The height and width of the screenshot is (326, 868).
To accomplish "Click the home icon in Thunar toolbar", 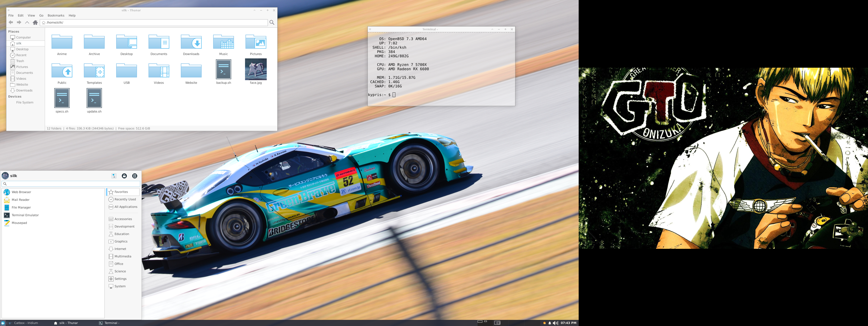I will click(x=35, y=22).
